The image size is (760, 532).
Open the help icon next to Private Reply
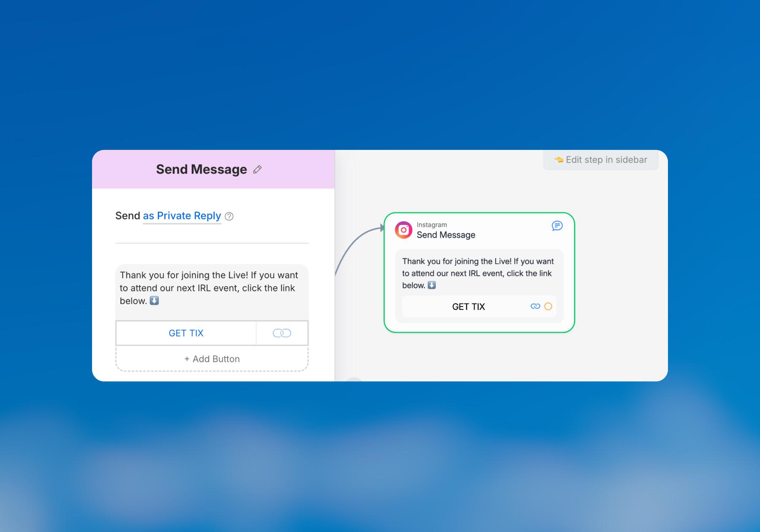point(229,217)
